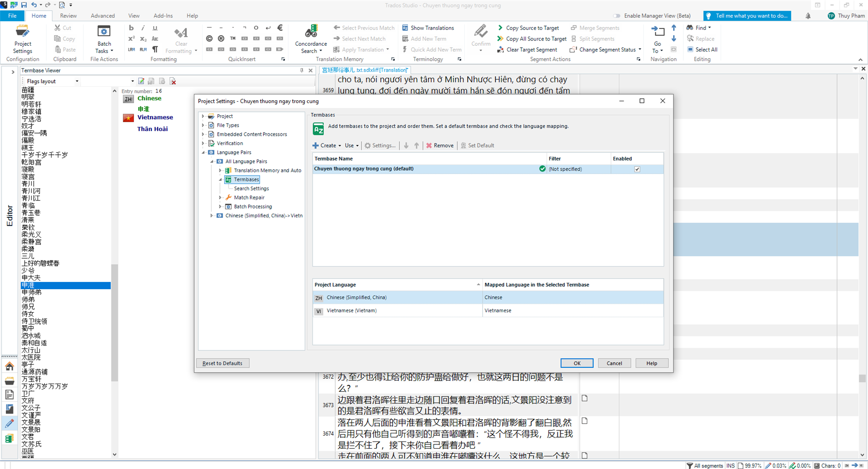Open the Batch Tasks menu
Viewport: 868px width, 469px height.
pos(104,40)
